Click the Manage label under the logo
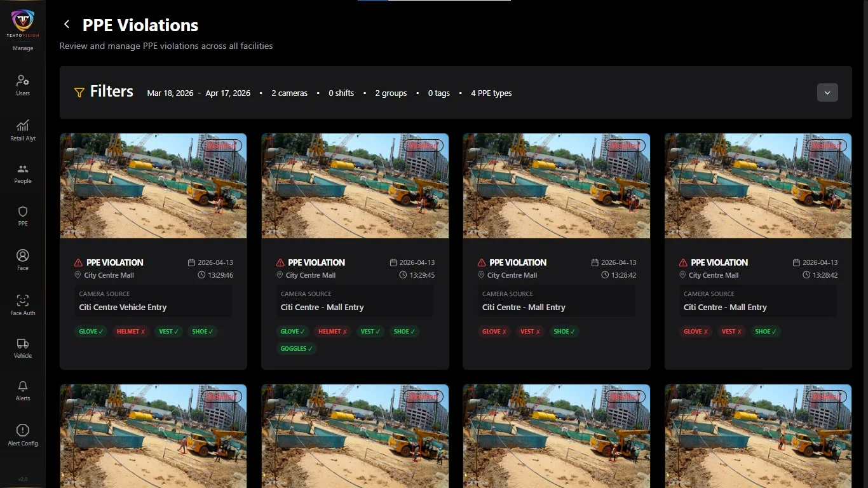Viewport: 868px width, 488px height. 23,48
